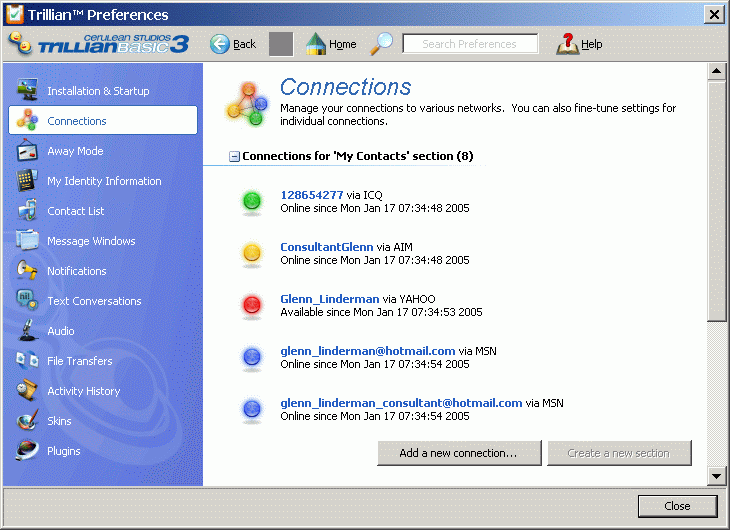Click the Close button at bottom
Screen dimensions: 730x530
coord(677,506)
